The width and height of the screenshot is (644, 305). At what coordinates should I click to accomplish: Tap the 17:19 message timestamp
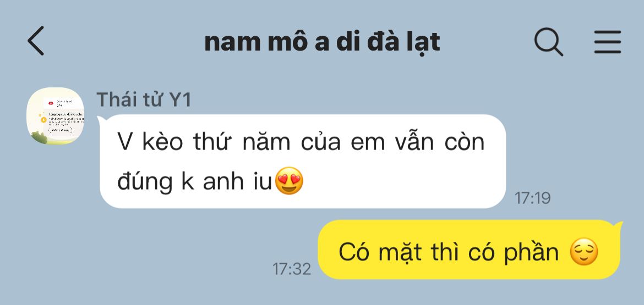(532, 198)
